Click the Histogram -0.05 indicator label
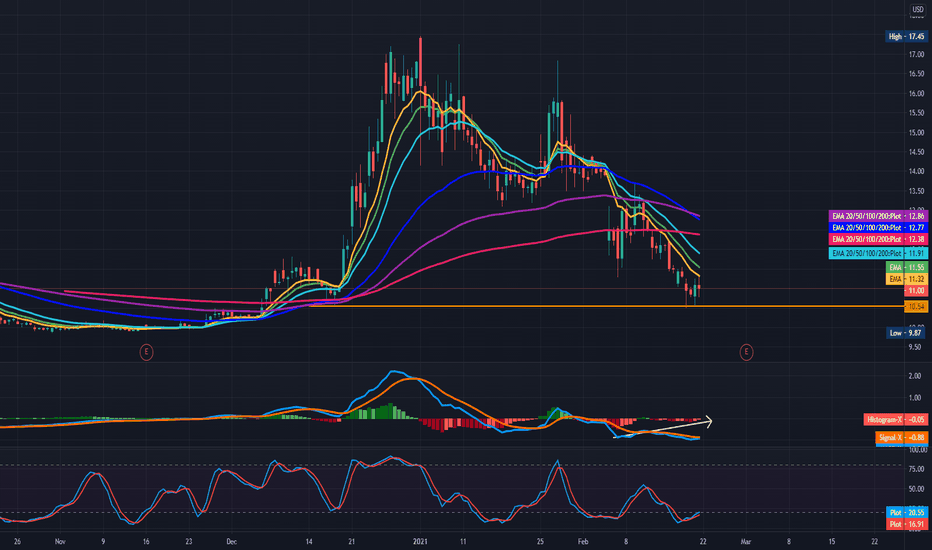Viewport: 932px width, 550px height. pyautogui.click(x=895, y=420)
